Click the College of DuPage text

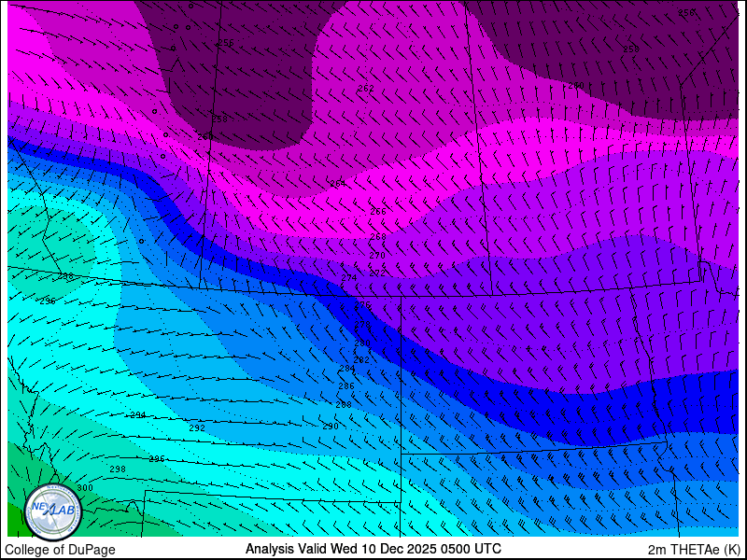[60, 550]
